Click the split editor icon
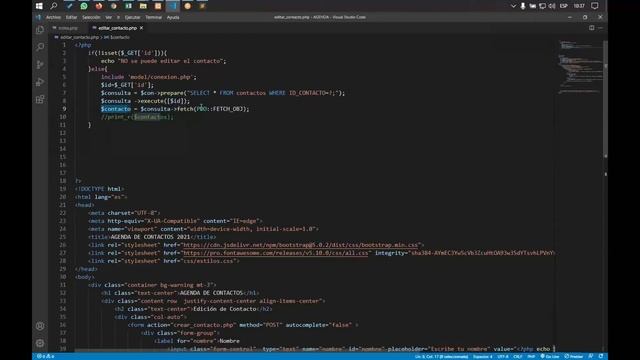This screenshot has height=360, width=640. click(x=591, y=28)
